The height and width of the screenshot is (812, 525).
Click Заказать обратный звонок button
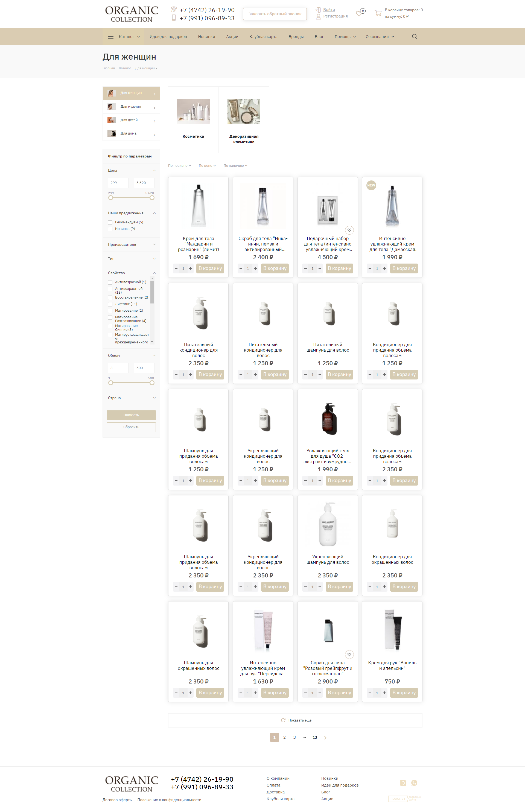point(275,14)
